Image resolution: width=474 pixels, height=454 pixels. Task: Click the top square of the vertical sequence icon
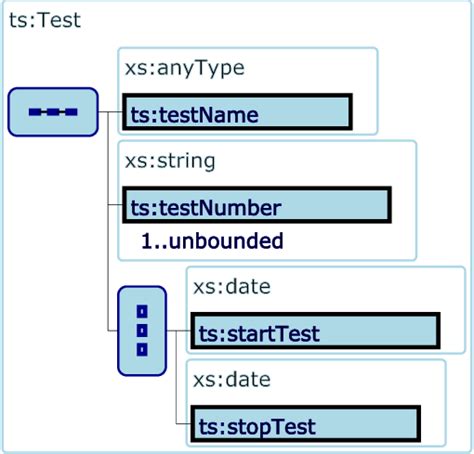142,312
